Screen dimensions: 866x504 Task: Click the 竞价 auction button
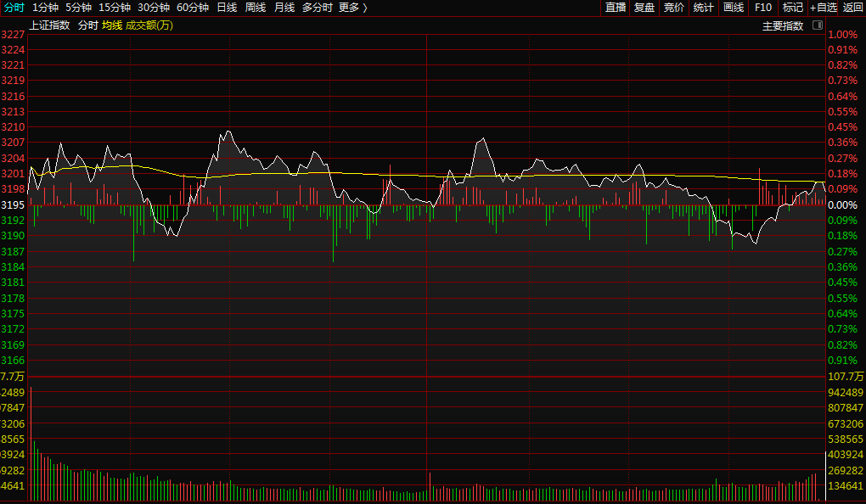[673, 8]
